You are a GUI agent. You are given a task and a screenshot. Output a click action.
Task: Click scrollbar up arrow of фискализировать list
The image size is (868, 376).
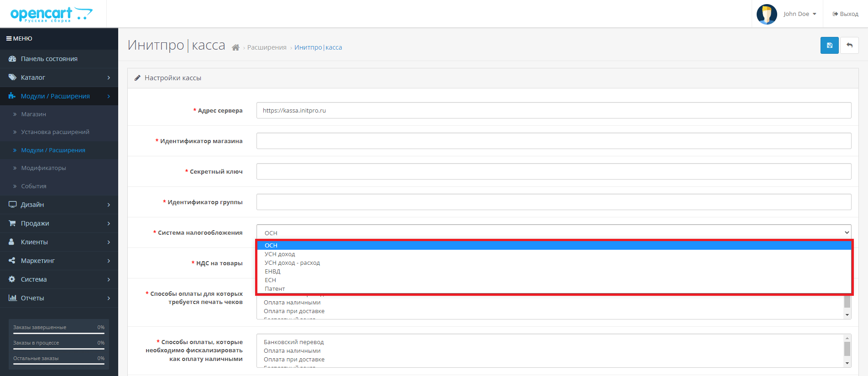(847, 338)
